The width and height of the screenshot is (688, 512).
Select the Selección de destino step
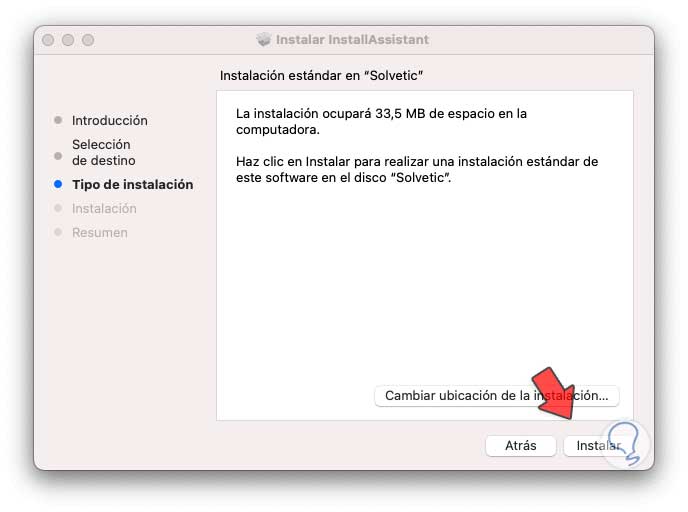(x=104, y=153)
